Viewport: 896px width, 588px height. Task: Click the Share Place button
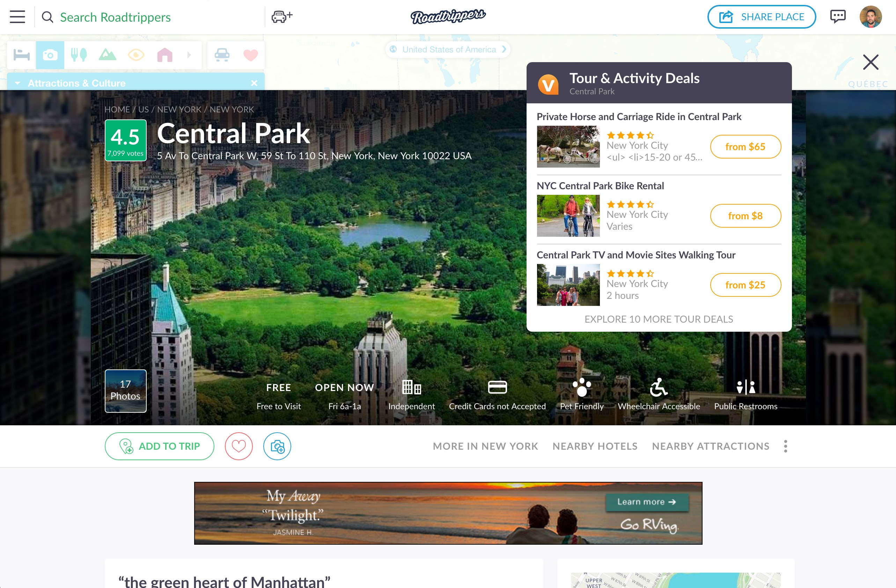(761, 16)
